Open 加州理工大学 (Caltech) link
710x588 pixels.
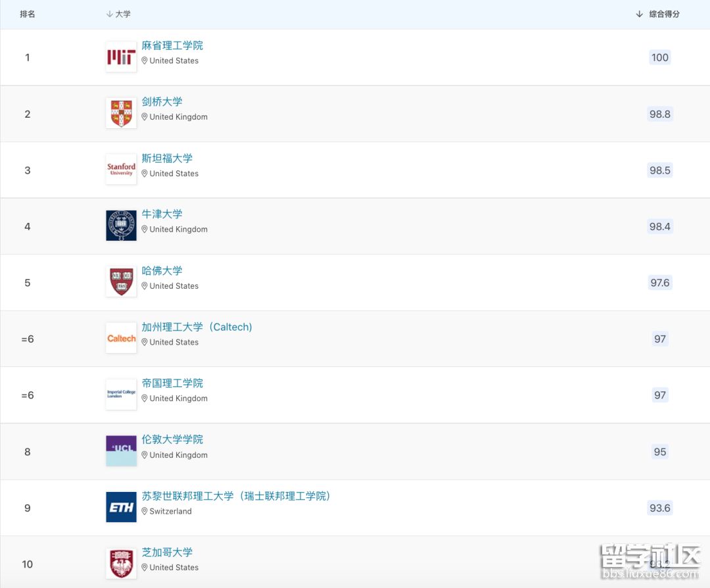197,327
